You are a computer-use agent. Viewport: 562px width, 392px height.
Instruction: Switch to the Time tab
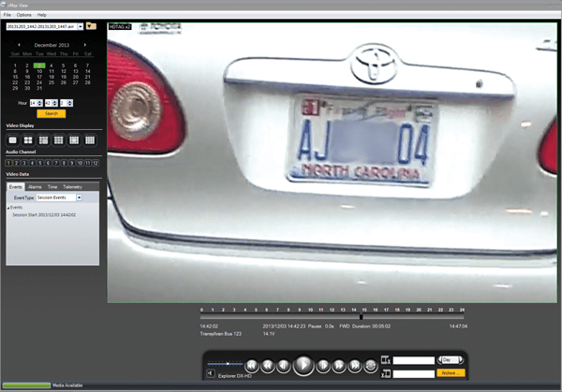[52, 187]
